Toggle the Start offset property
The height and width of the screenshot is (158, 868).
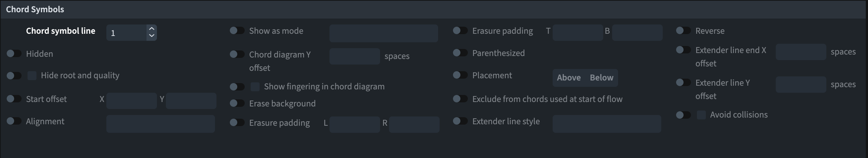click(14, 99)
